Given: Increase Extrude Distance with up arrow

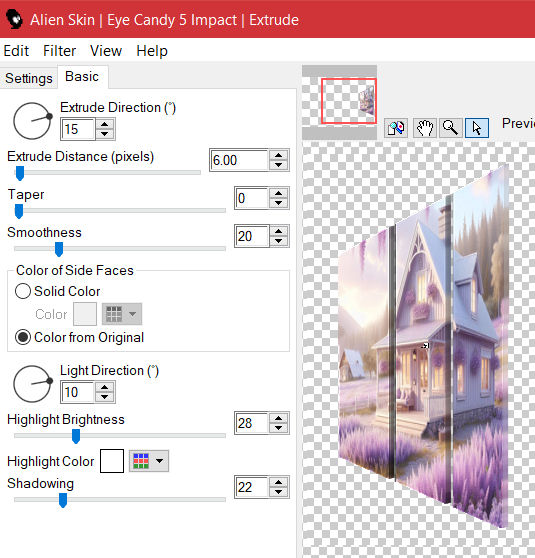Looking at the screenshot, I should click(x=278, y=156).
